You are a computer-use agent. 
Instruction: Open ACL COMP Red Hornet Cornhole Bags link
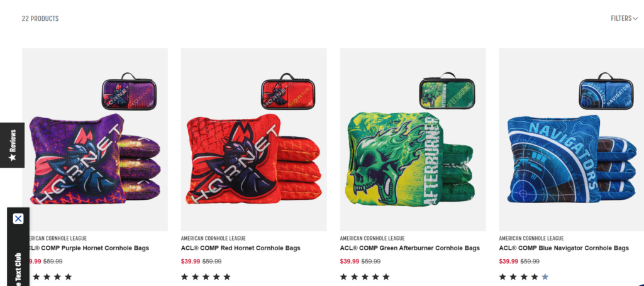pos(241,248)
